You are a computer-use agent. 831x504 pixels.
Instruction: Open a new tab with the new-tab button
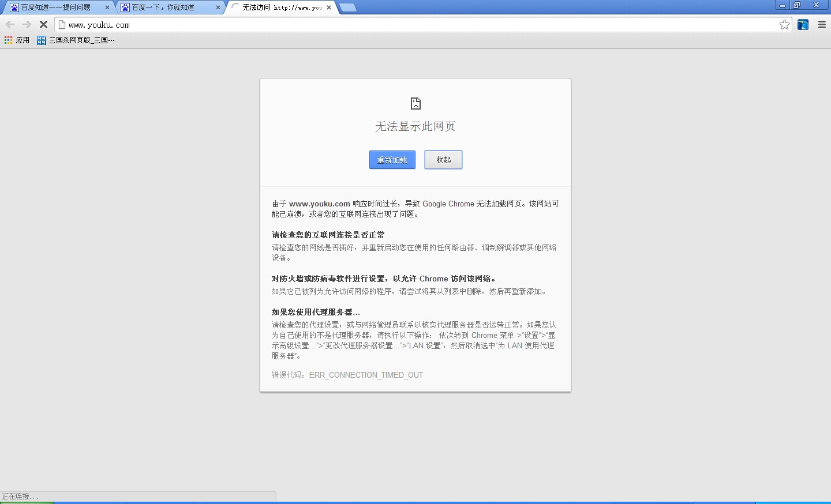click(347, 7)
